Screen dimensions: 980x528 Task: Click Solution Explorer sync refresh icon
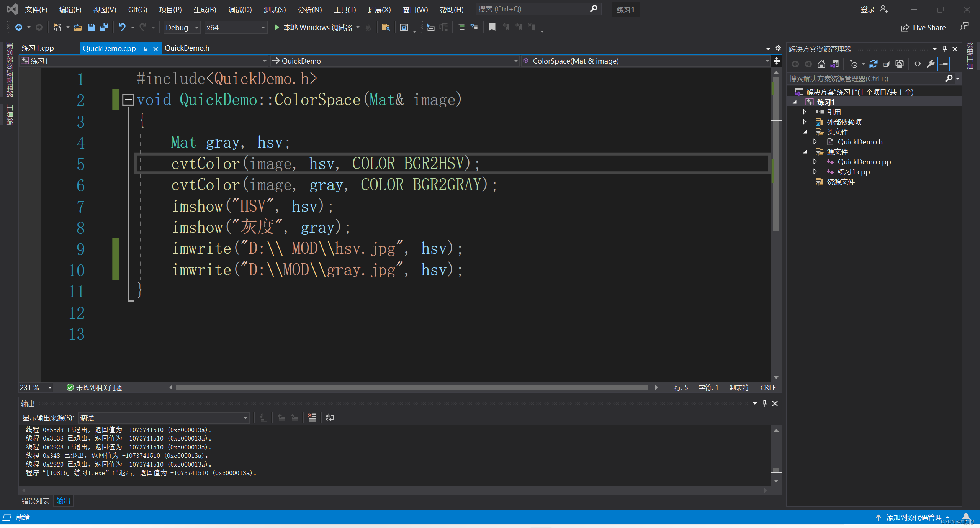pos(873,64)
